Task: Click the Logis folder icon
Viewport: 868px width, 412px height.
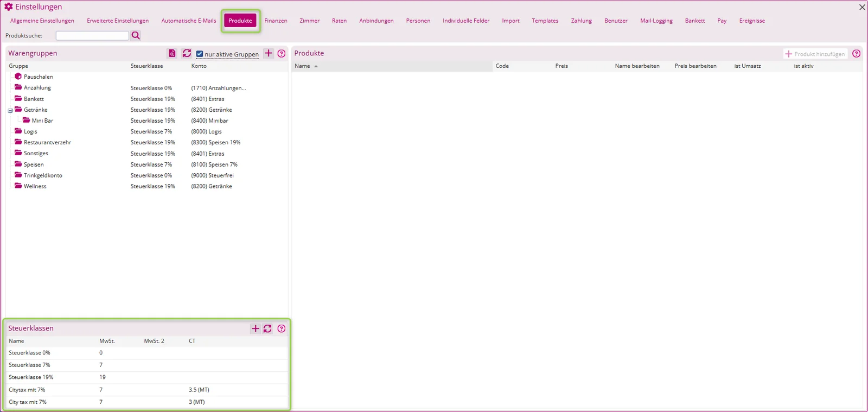Action: pos(18,131)
